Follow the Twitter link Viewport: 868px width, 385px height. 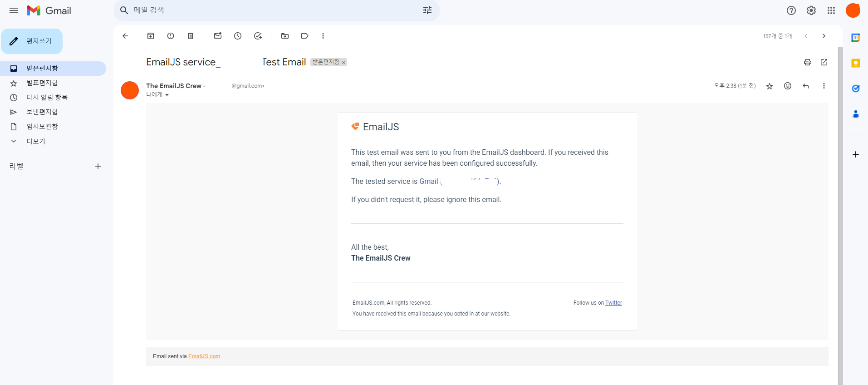click(613, 303)
